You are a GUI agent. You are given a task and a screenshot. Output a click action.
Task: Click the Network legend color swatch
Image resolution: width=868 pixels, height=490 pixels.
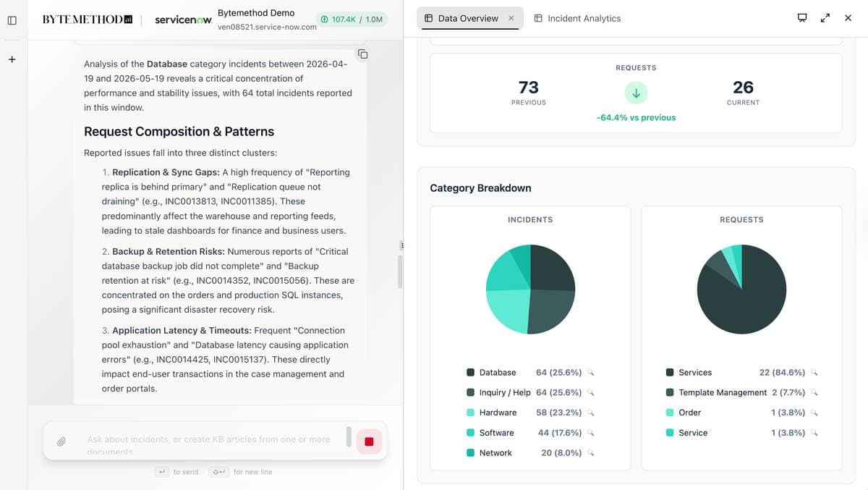coord(471,453)
